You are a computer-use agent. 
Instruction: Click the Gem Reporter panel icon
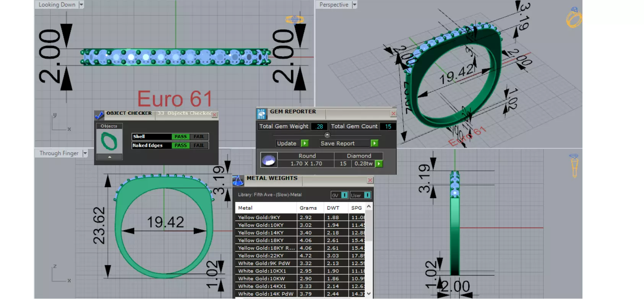coord(261,114)
